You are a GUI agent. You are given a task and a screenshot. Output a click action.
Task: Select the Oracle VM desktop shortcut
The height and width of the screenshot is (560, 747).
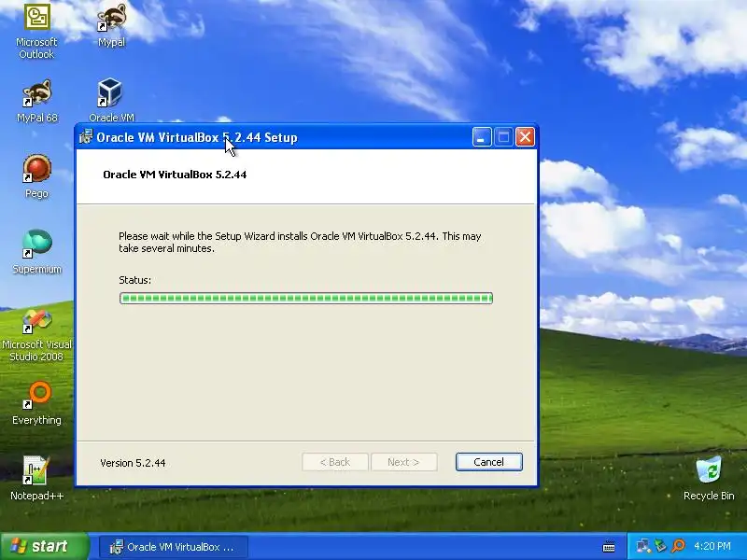point(111,100)
